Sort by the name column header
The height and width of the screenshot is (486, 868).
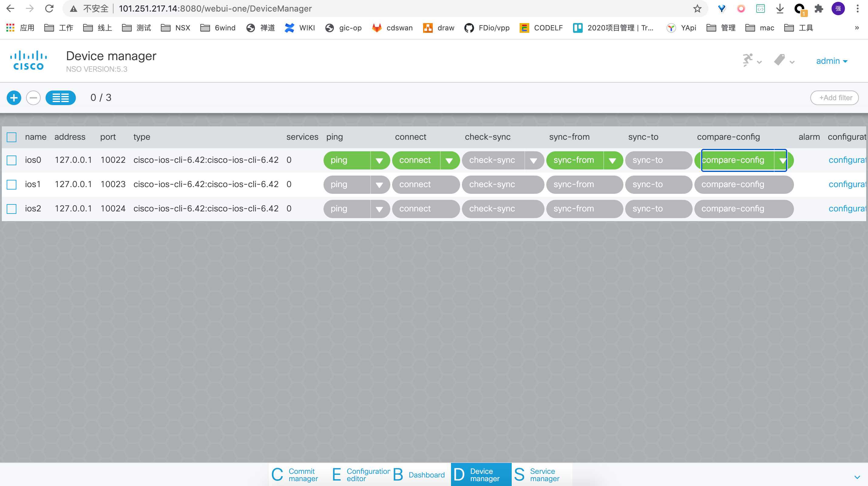36,137
